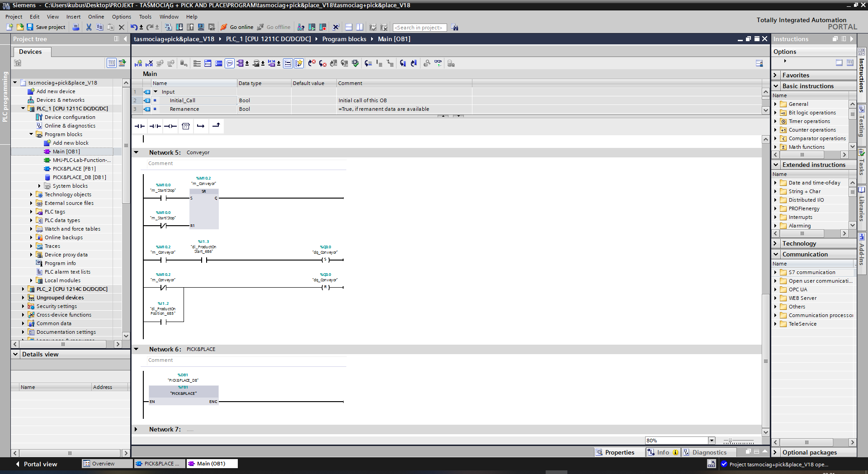This screenshot has height=474, width=868.
Task: Expand the Optional packages section
Action: 775,452
